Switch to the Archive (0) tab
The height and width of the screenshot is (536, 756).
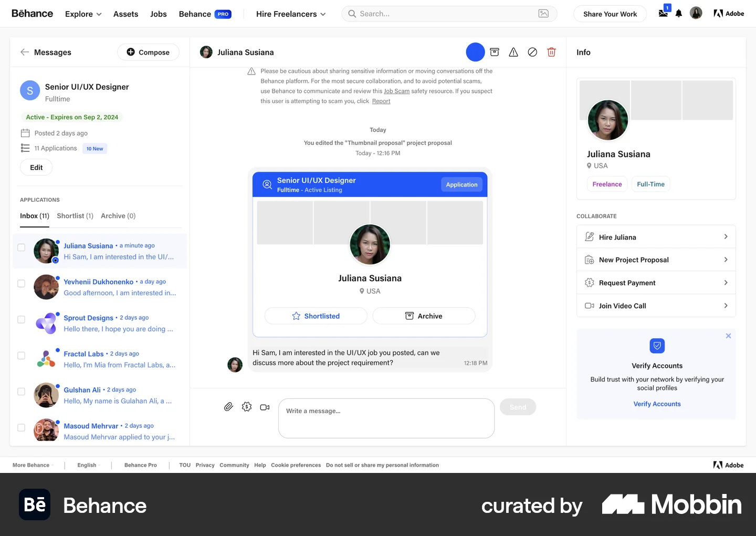tap(118, 216)
